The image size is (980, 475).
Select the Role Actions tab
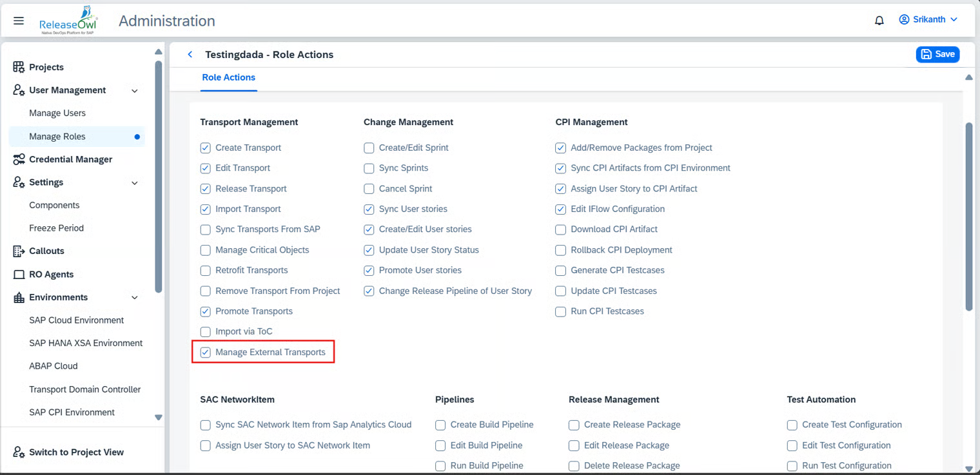coord(228,77)
